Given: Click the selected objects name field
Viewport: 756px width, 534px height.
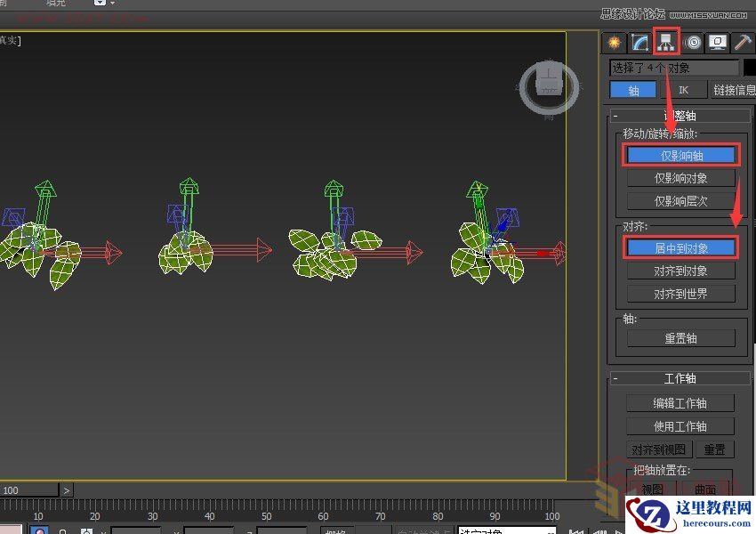Looking at the screenshot, I should point(674,68).
